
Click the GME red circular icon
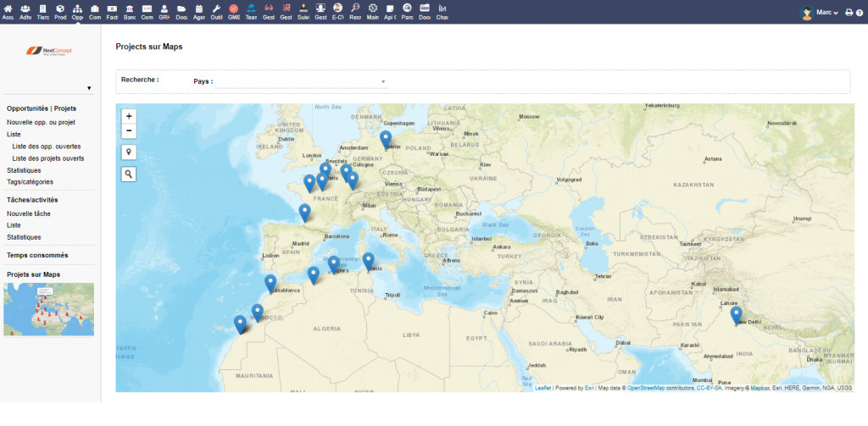234,8
